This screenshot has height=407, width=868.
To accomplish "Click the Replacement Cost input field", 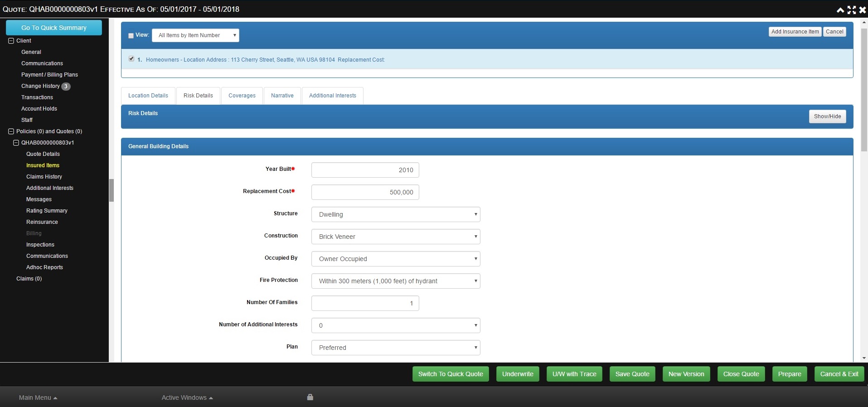I will click(x=365, y=192).
